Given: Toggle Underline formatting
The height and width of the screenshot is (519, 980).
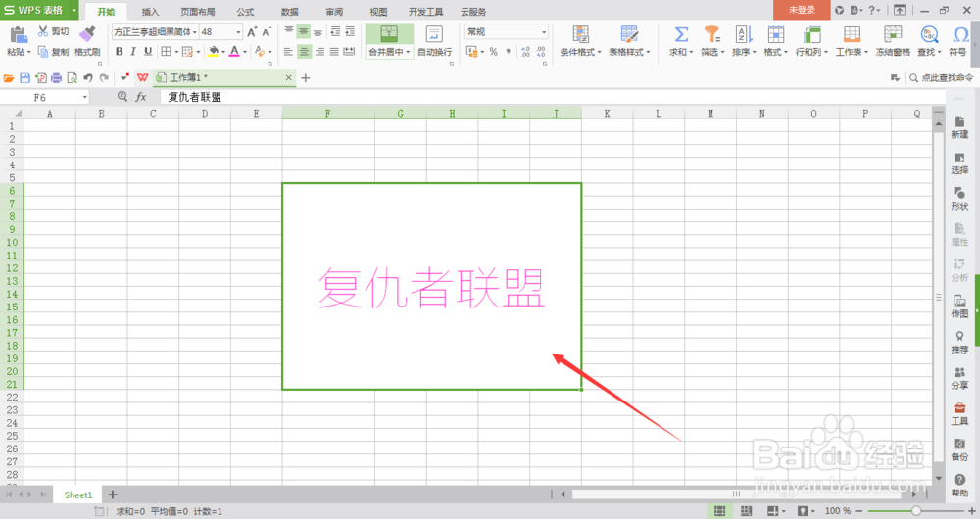Looking at the screenshot, I should [148, 51].
